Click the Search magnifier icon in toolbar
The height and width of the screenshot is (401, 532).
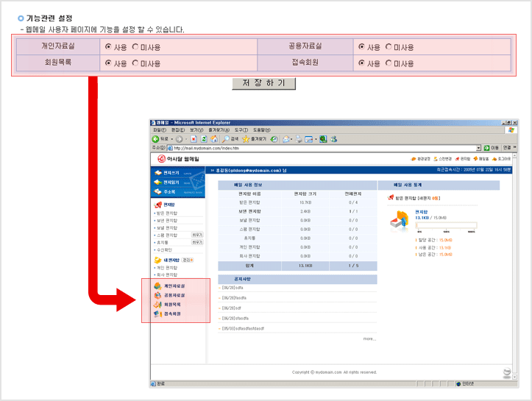(226, 138)
